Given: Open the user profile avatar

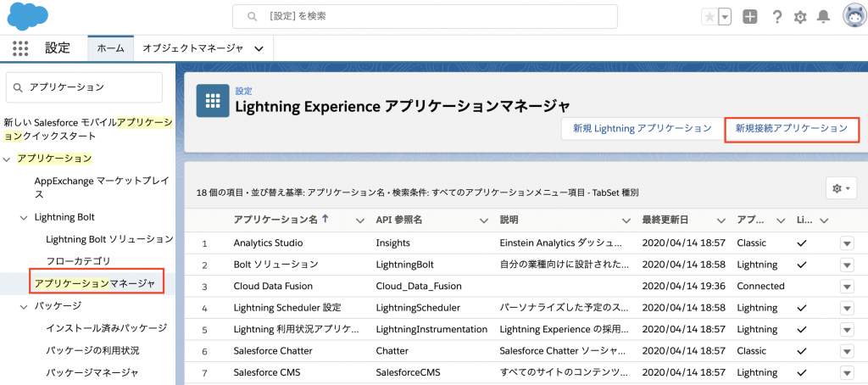Looking at the screenshot, I should pyautogui.click(x=852, y=16).
